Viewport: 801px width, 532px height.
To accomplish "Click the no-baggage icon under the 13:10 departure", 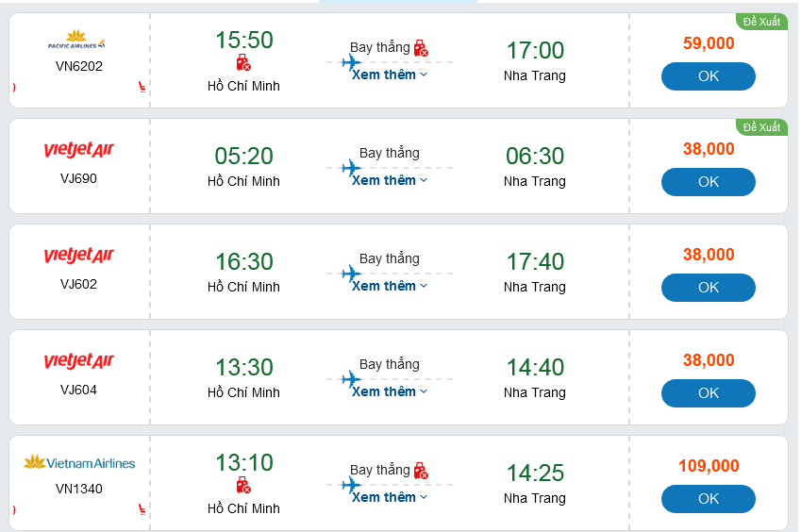I will [x=243, y=486].
